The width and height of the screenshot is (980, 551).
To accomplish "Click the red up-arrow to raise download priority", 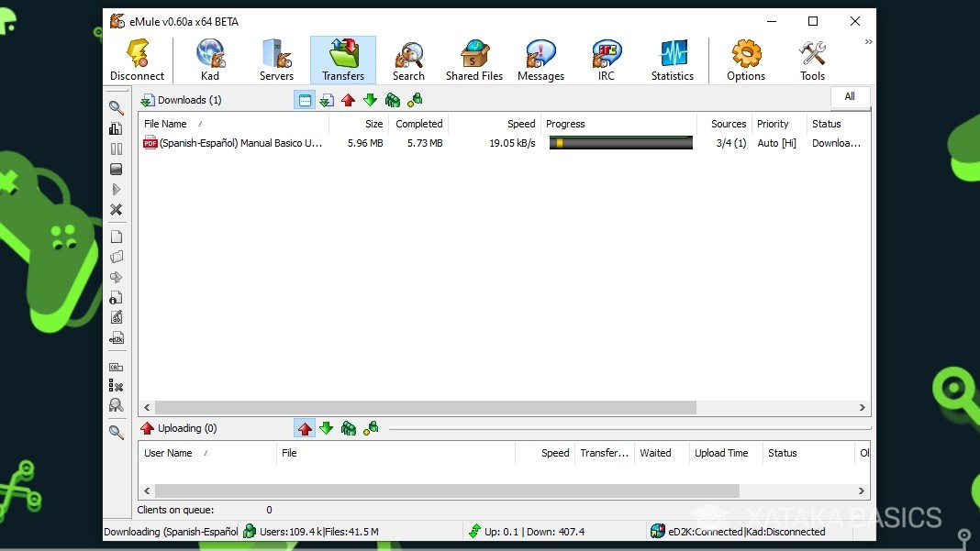I will (349, 100).
